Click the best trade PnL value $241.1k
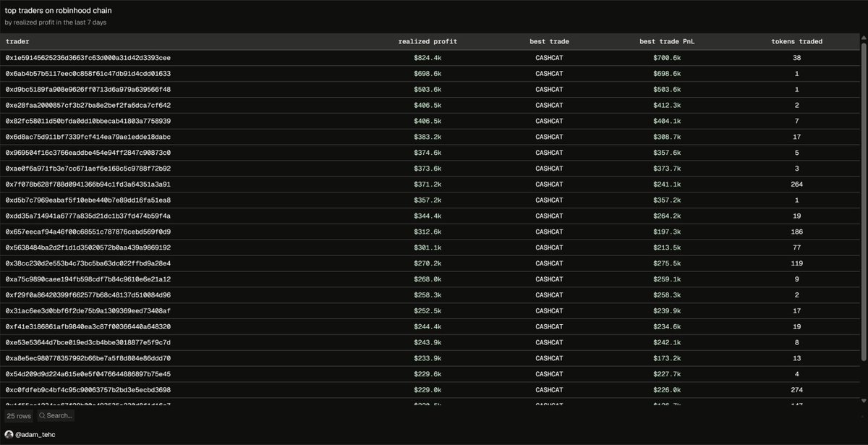 666,185
